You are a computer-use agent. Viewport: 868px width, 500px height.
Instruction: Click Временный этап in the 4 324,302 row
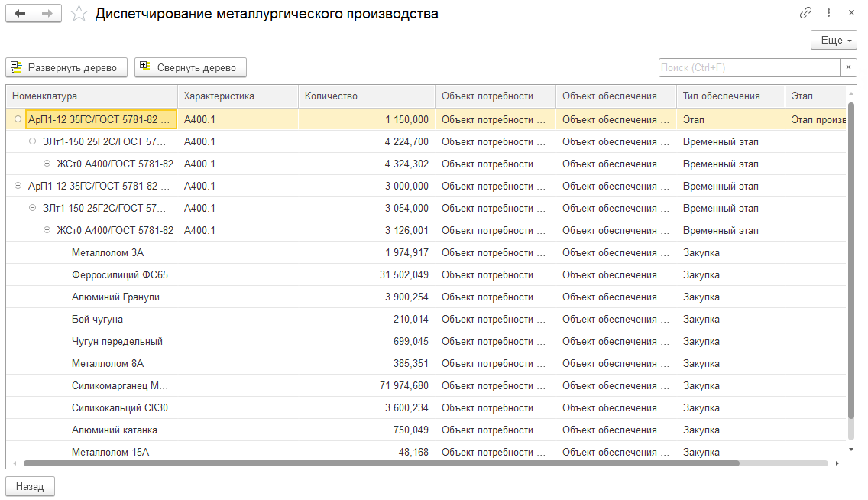coord(730,164)
